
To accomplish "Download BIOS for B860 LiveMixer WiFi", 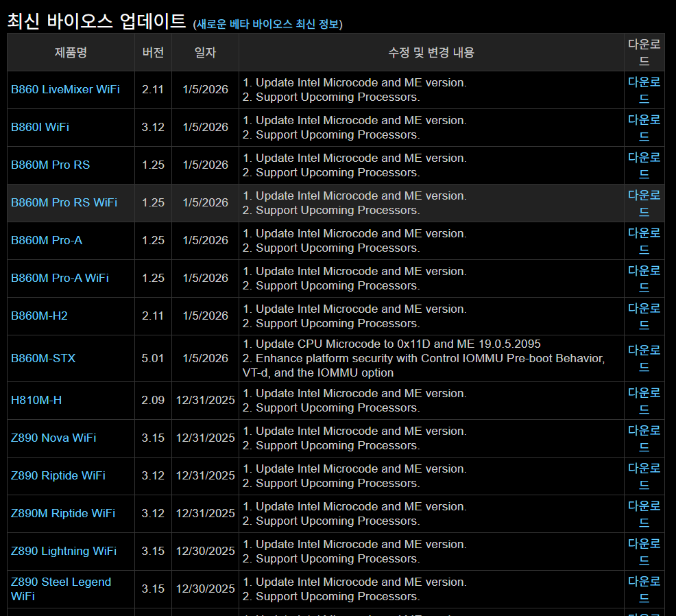I will pos(644,90).
